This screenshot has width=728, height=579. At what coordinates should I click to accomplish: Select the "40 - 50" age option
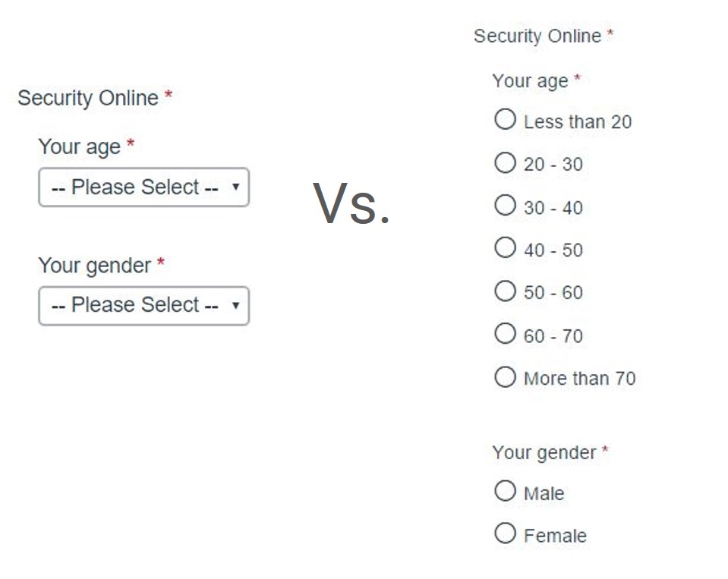(x=505, y=248)
